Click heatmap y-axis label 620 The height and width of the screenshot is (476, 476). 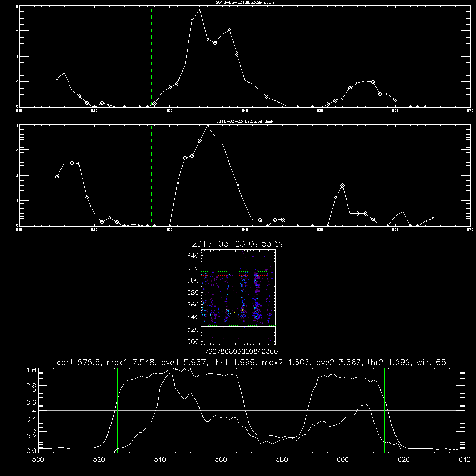[x=193, y=268]
